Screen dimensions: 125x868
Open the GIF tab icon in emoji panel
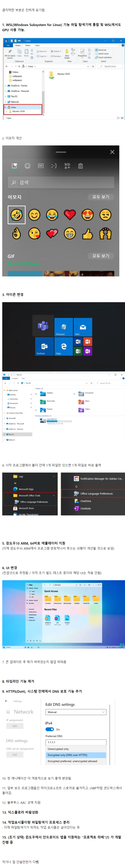point(41,166)
